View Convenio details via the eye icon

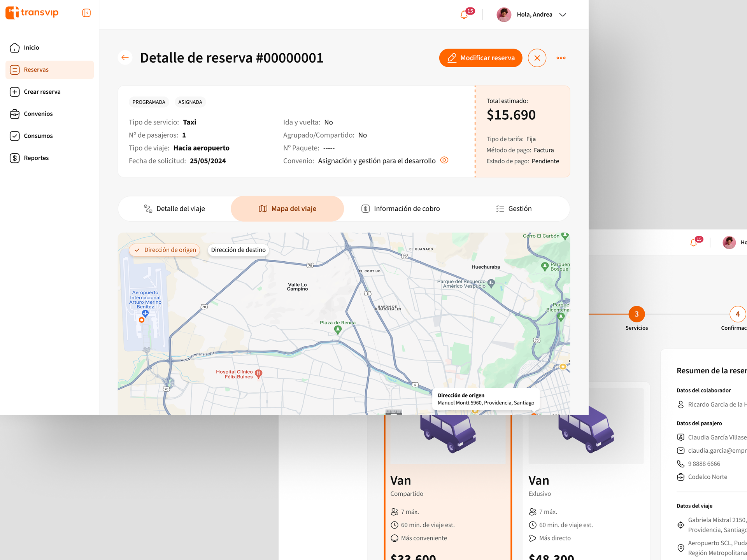444,160
